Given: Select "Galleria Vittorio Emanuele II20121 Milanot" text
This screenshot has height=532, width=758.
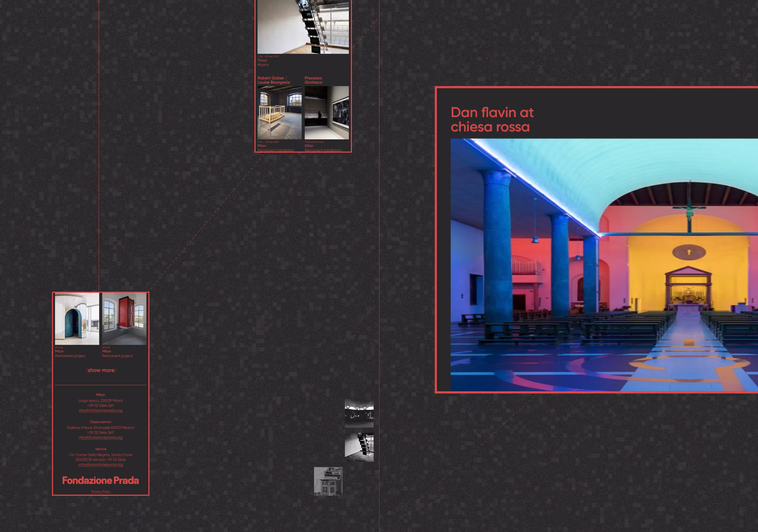Looking at the screenshot, I should [x=101, y=427].
